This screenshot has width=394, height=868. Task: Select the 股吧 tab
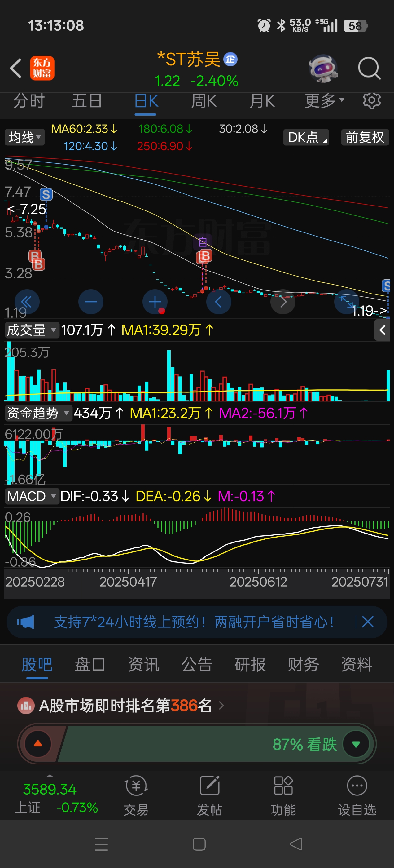pos(37,664)
